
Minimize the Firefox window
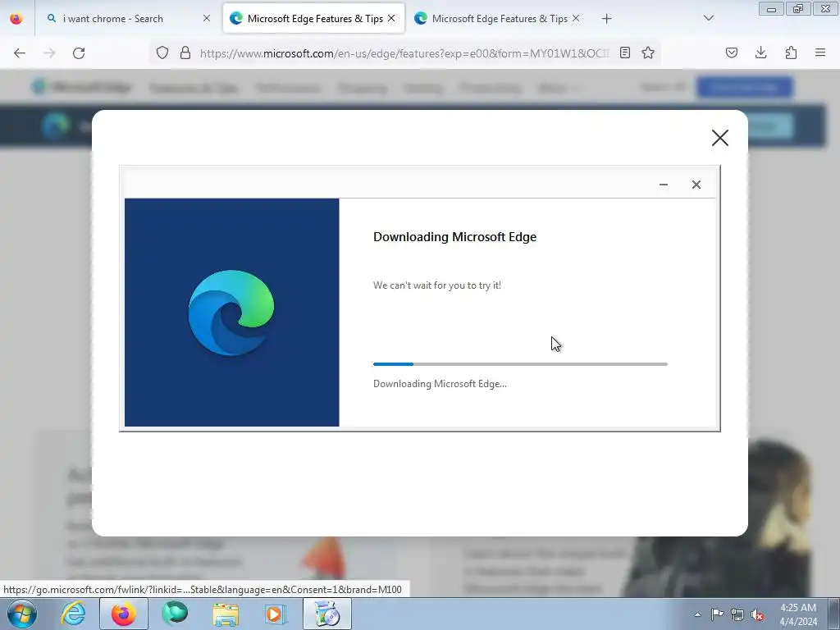(771, 9)
